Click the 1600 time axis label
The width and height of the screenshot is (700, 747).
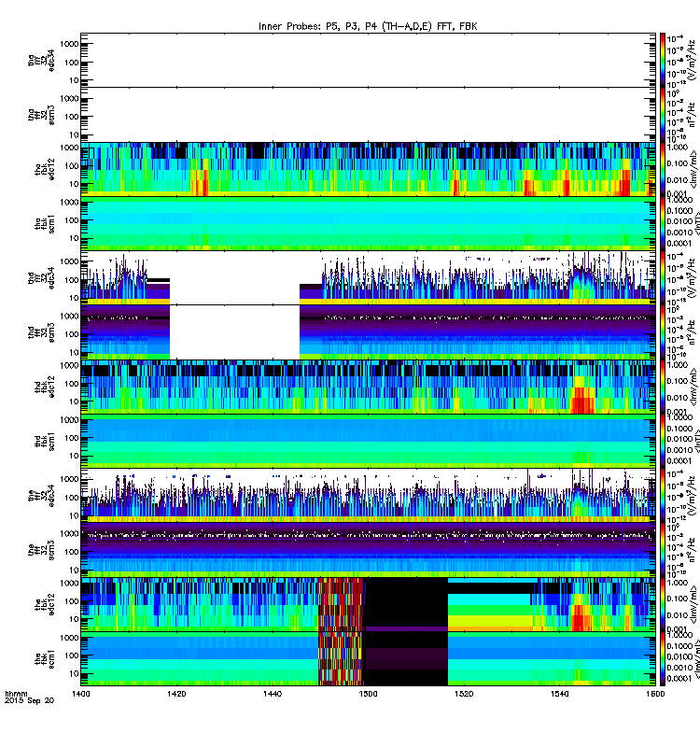pos(655,694)
